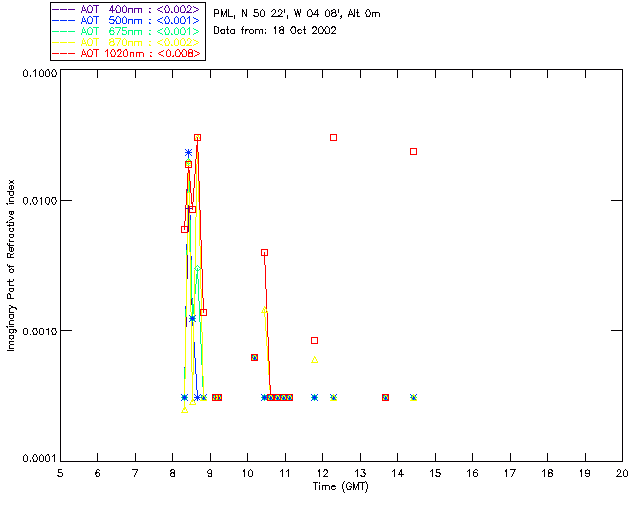640x512 pixels.
Task: Select the green diamond marker near time 8.7
Action: click(x=198, y=268)
